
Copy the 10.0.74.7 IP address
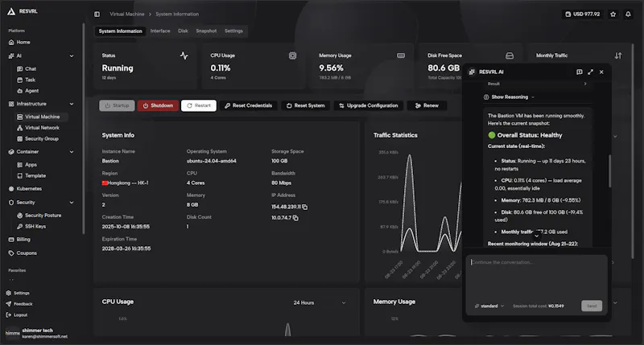(x=295, y=218)
